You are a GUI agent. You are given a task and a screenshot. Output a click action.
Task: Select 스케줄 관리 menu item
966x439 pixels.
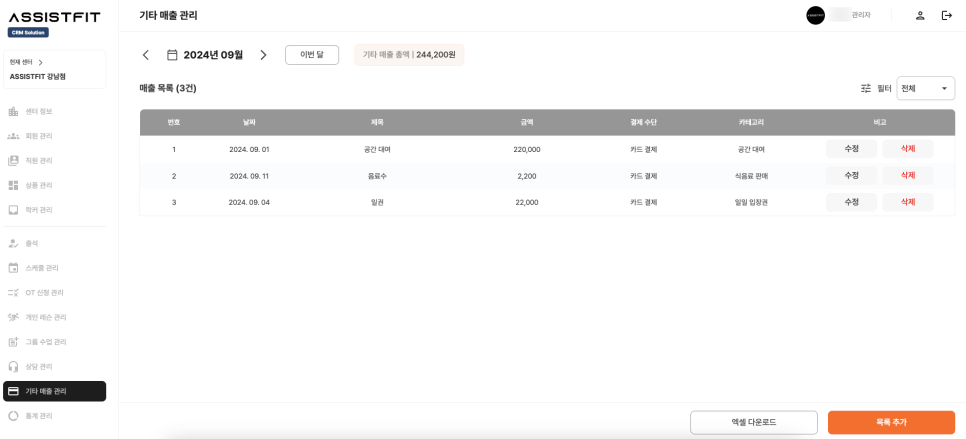42,268
